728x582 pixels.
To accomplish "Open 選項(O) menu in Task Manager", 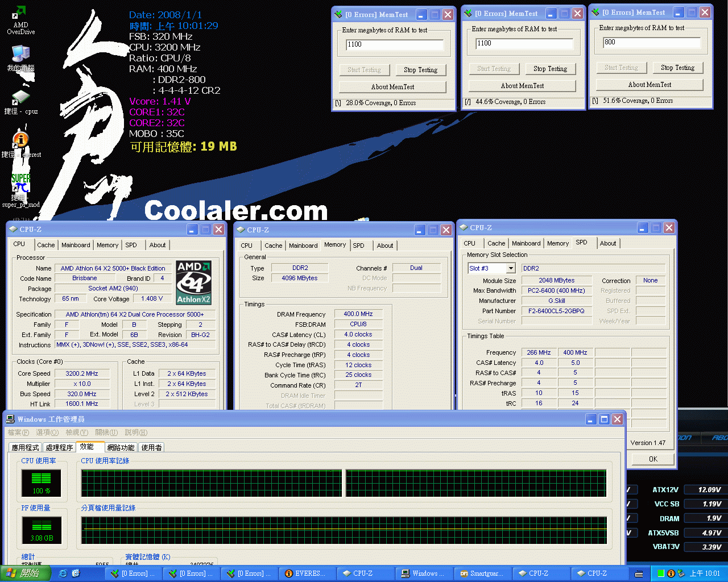I will click(x=47, y=433).
